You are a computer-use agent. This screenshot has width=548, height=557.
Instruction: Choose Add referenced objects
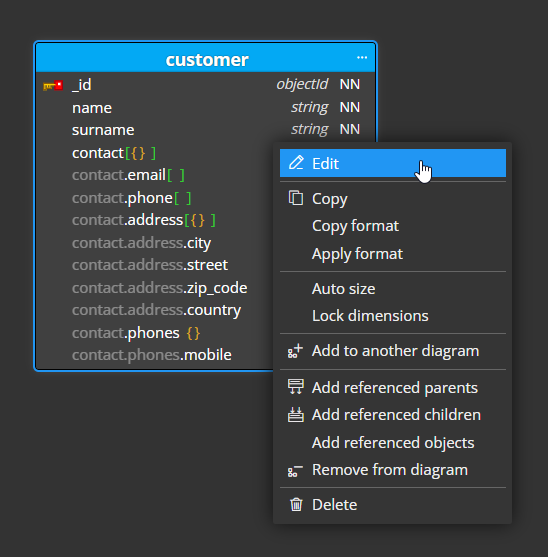(393, 443)
